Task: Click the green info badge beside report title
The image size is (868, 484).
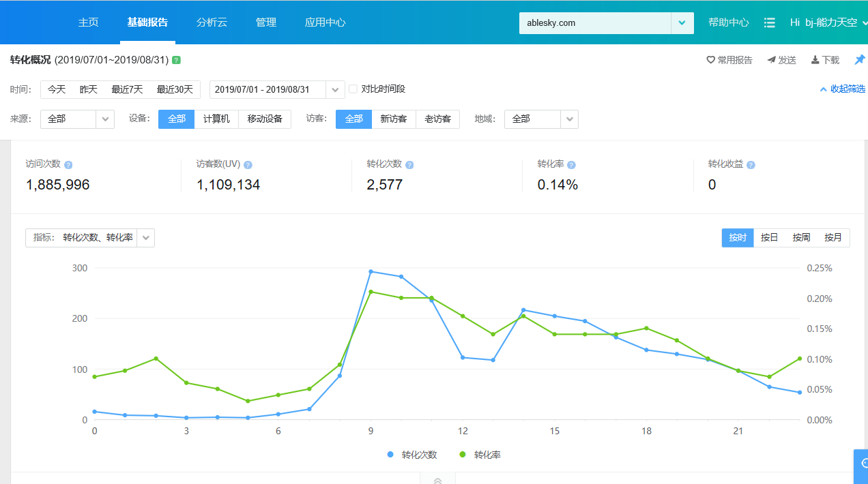Action: [176, 60]
